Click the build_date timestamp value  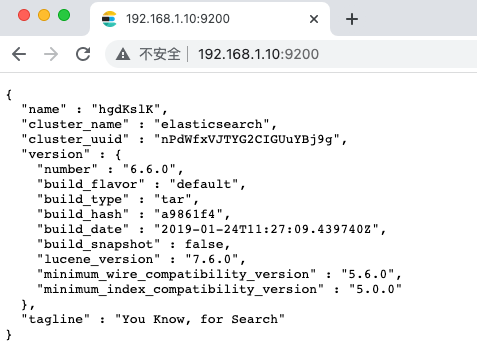[266, 229]
